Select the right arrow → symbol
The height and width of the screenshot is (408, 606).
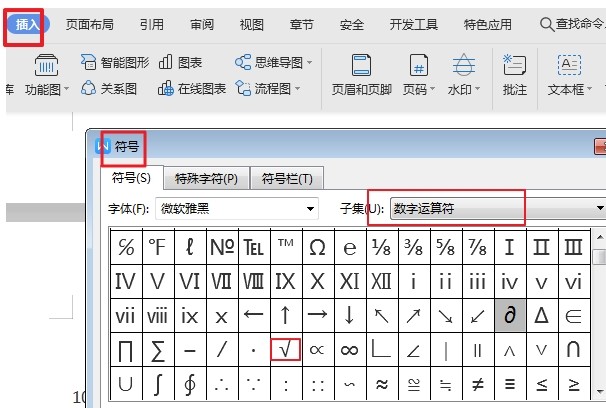point(318,315)
